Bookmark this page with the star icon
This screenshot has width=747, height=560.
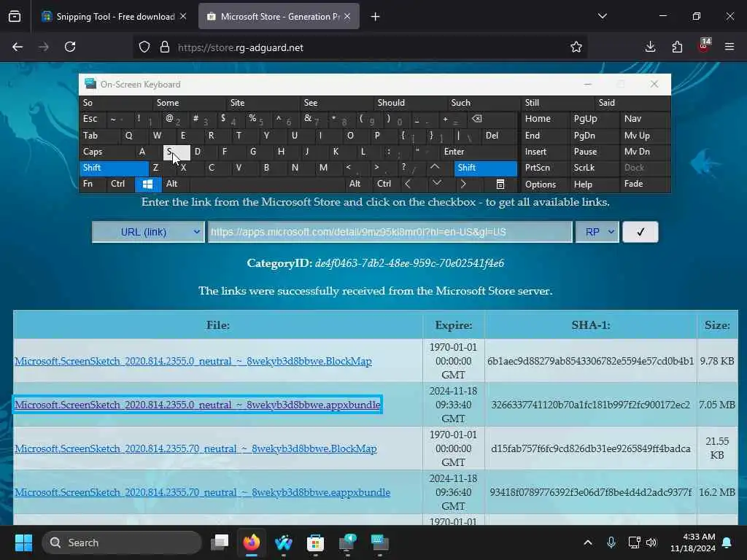576,47
